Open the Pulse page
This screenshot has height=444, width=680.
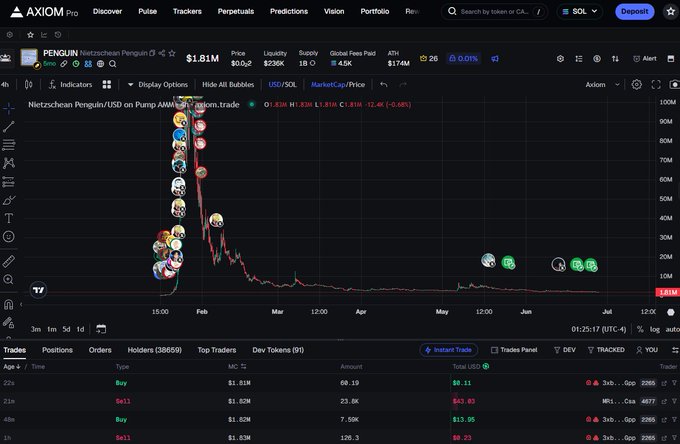coord(147,11)
